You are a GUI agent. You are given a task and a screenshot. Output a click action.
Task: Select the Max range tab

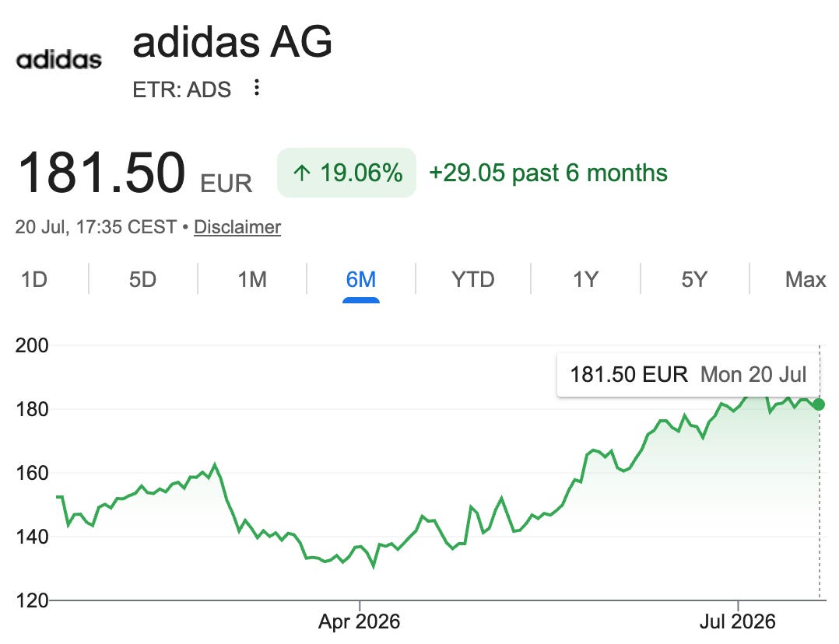[x=806, y=279]
